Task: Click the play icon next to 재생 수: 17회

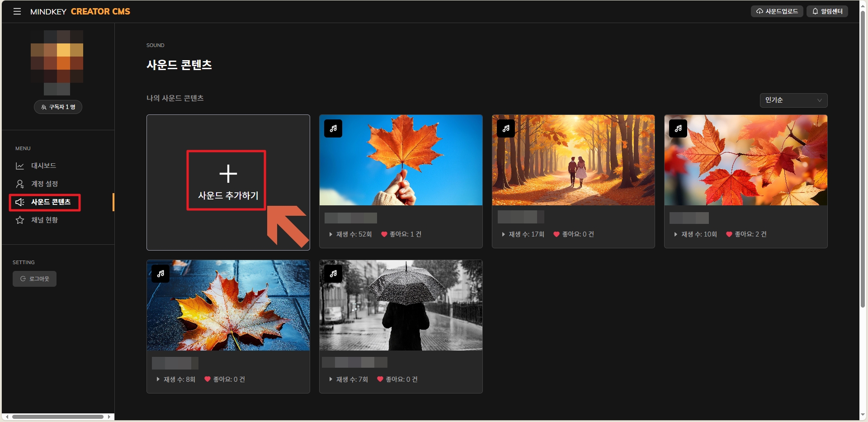Action: tap(503, 234)
